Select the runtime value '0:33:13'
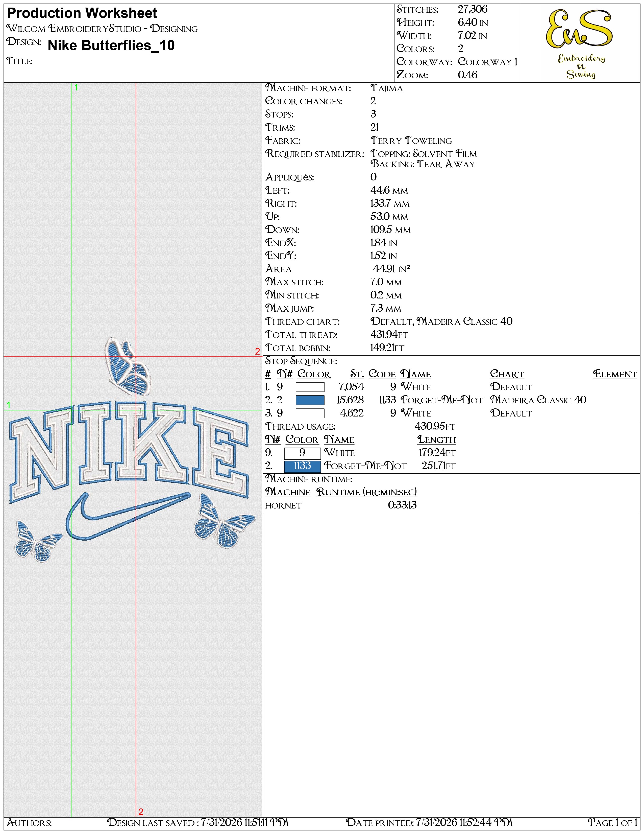Screen dimensions: 644x834 pos(402,505)
